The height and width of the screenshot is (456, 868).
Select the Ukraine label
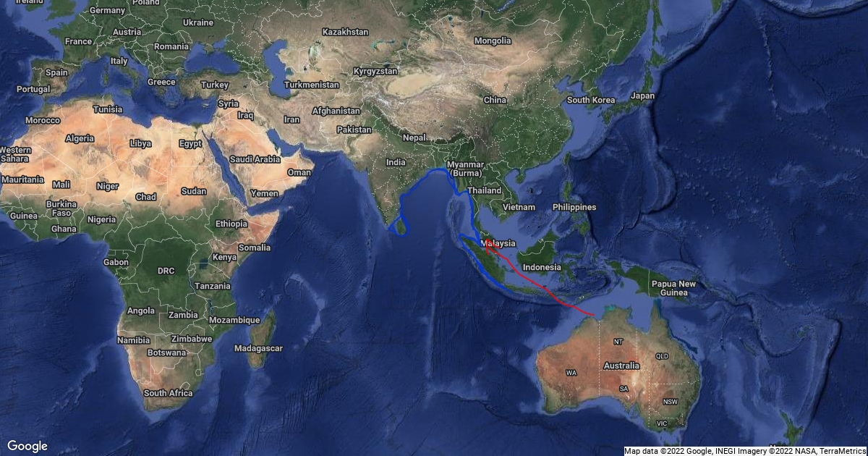click(x=198, y=22)
